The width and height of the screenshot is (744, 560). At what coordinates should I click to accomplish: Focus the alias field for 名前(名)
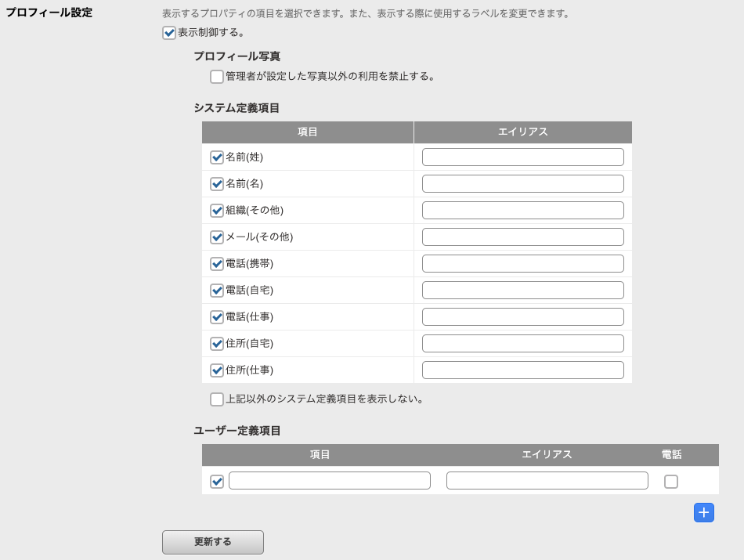pos(523,183)
